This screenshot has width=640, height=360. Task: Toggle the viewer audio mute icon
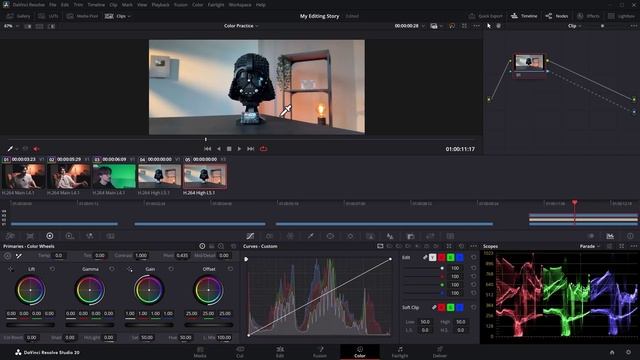coord(36,149)
